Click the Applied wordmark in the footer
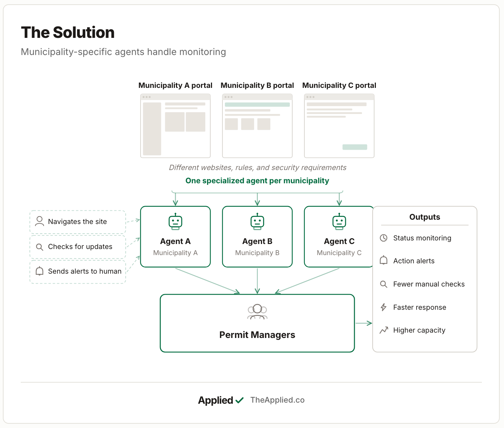Screen dimensions: 504x428 tap(216, 400)
